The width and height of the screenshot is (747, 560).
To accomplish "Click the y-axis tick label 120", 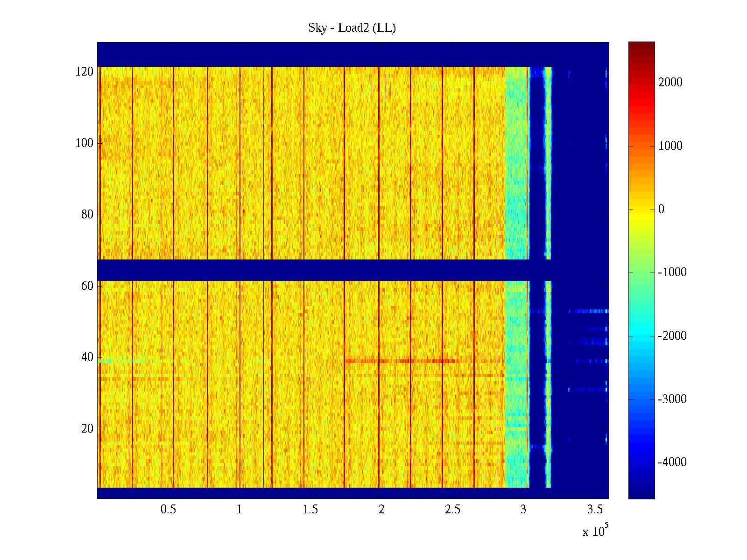I will pyautogui.click(x=85, y=72).
